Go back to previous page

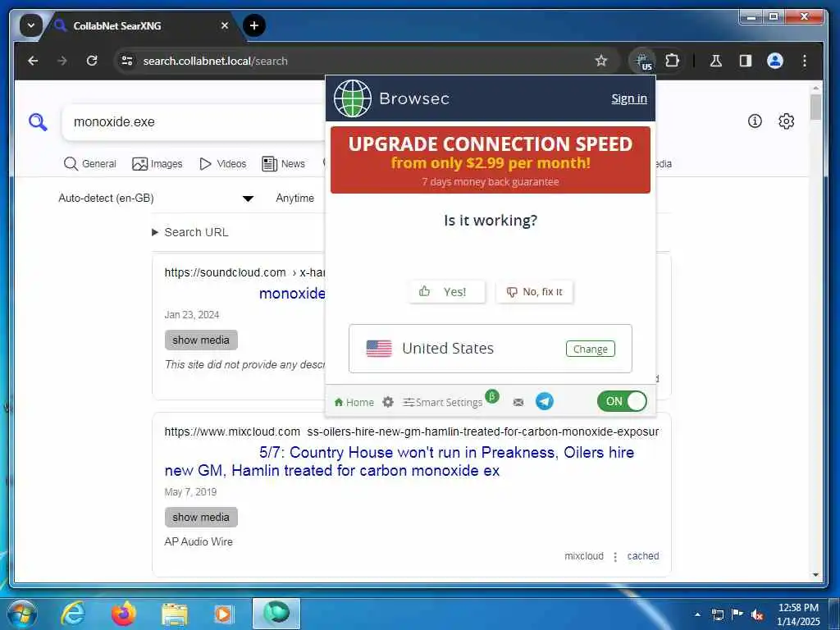(x=33, y=61)
